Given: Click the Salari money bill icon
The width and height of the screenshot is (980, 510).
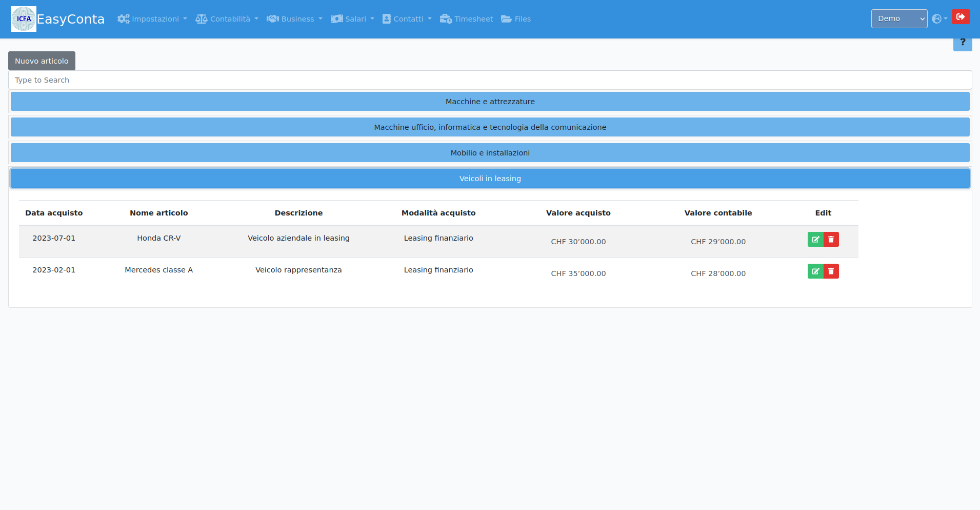Looking at the screenshot, I should click(x=336, y=19).
